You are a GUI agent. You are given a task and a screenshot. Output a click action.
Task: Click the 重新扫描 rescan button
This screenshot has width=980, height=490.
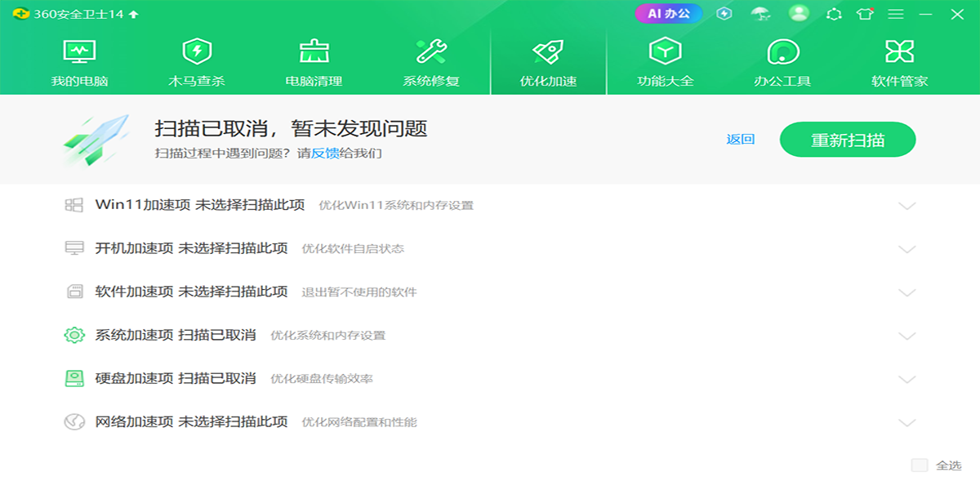tap(847, 139)
